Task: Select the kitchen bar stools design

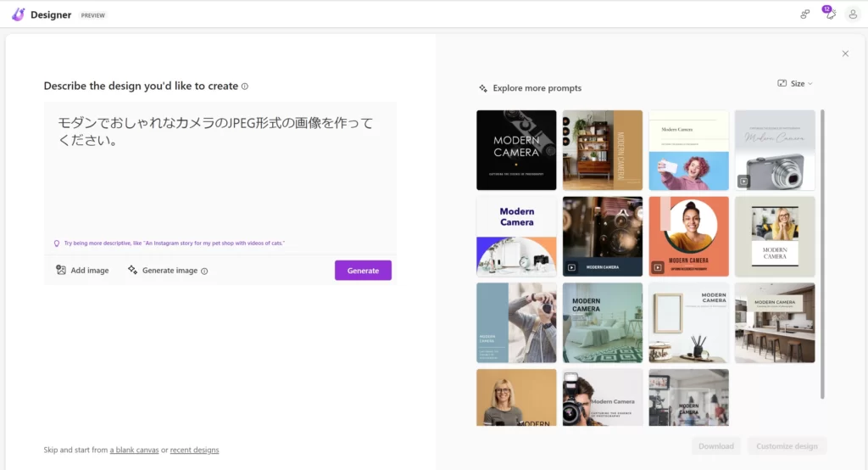Action: point(775,323)
